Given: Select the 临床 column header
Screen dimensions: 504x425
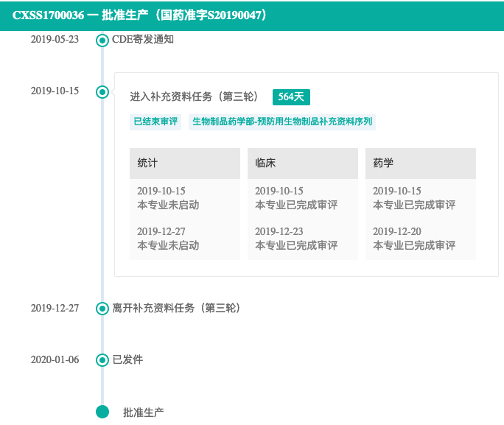Looking at the screenshot, I should pyautogui.click(x=303, y=164).
